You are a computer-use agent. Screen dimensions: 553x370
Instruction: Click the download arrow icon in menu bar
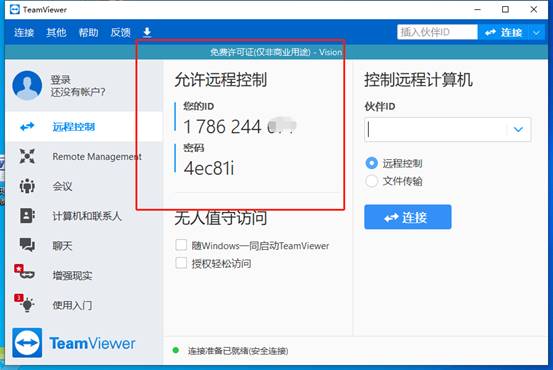(147, 32)
